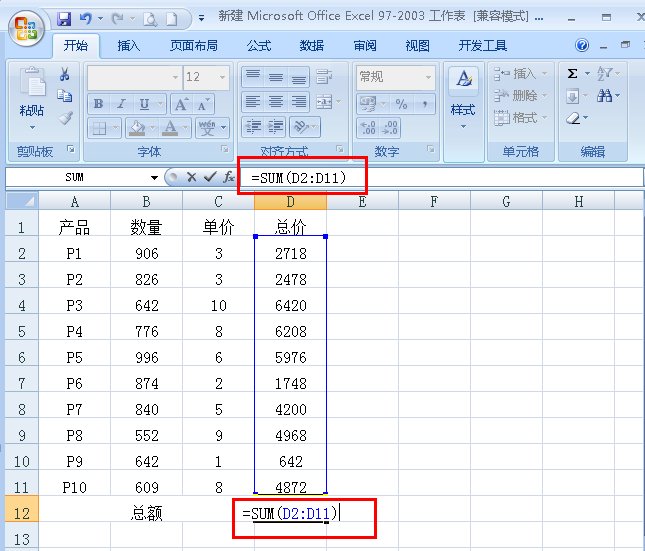
Task: Cancel the formula entry with X
Action: [x=191, y=177]
